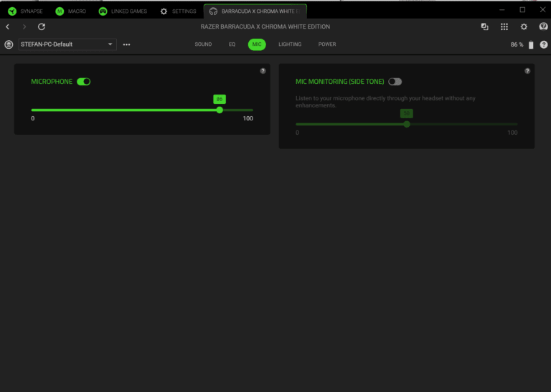
Task: Open the modules grid icon
Action: (x=504, y=27)
